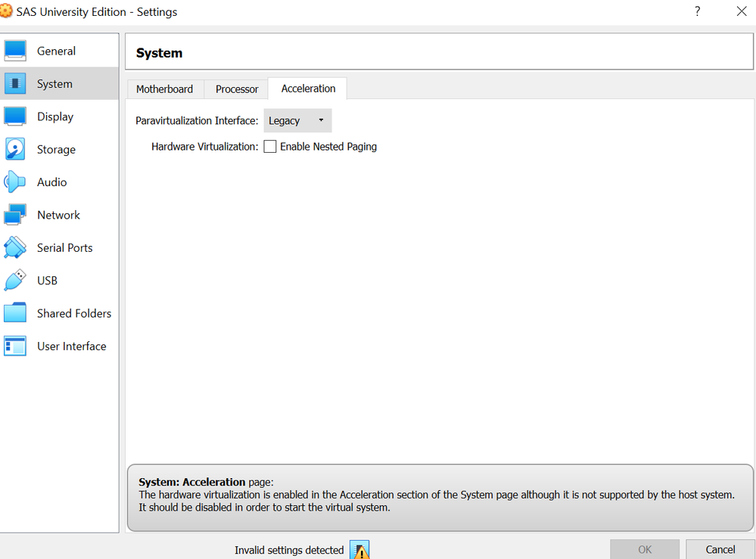Click the Audio speaker icon in sidebar
The height and width of the screenshot is (559, 756).
pyautogui.click(x=15, y=182)
